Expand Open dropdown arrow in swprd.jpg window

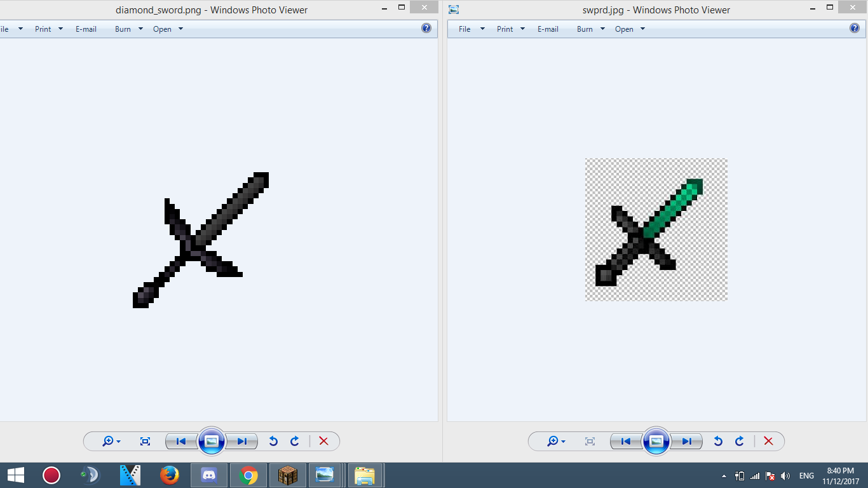642,29
